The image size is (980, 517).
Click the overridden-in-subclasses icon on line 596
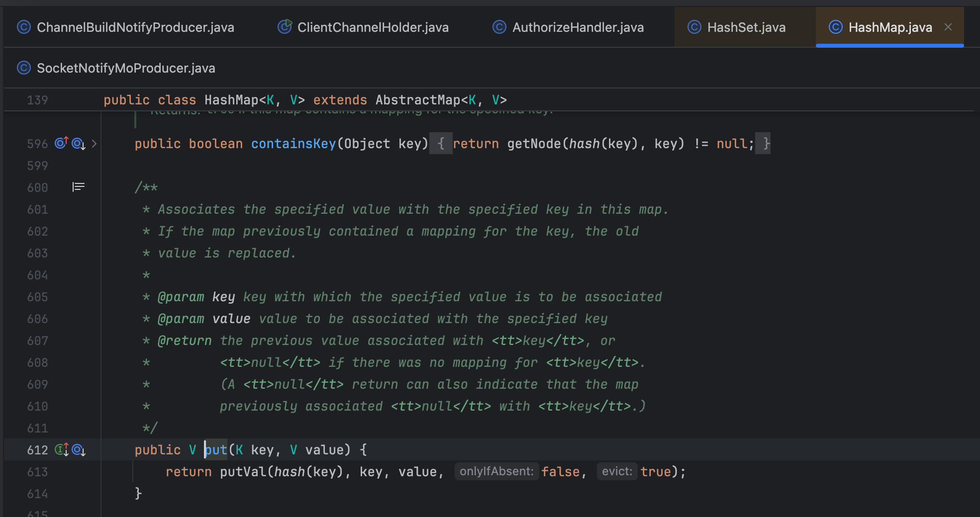point(79,144)
